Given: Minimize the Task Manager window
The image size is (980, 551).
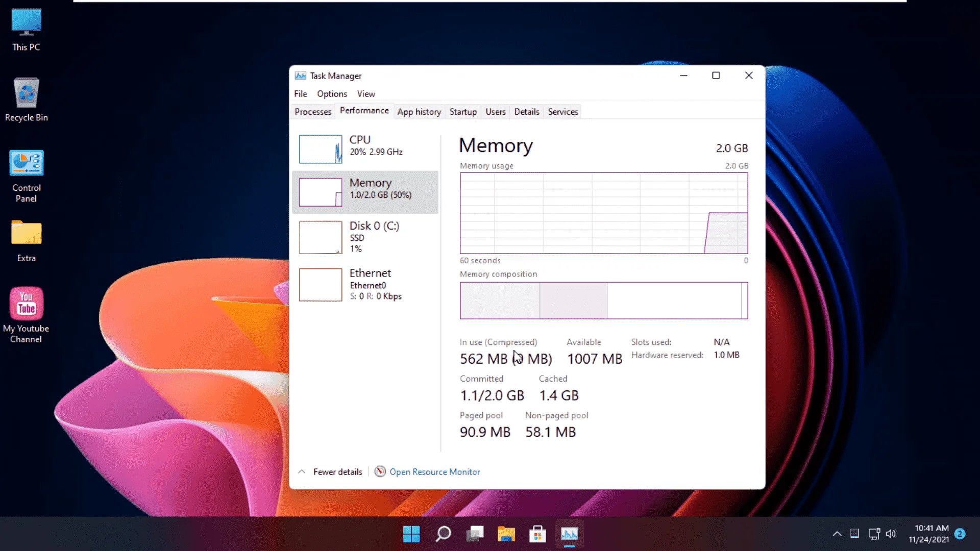Looking at the screenshot, I should click(x=683, y=76).
